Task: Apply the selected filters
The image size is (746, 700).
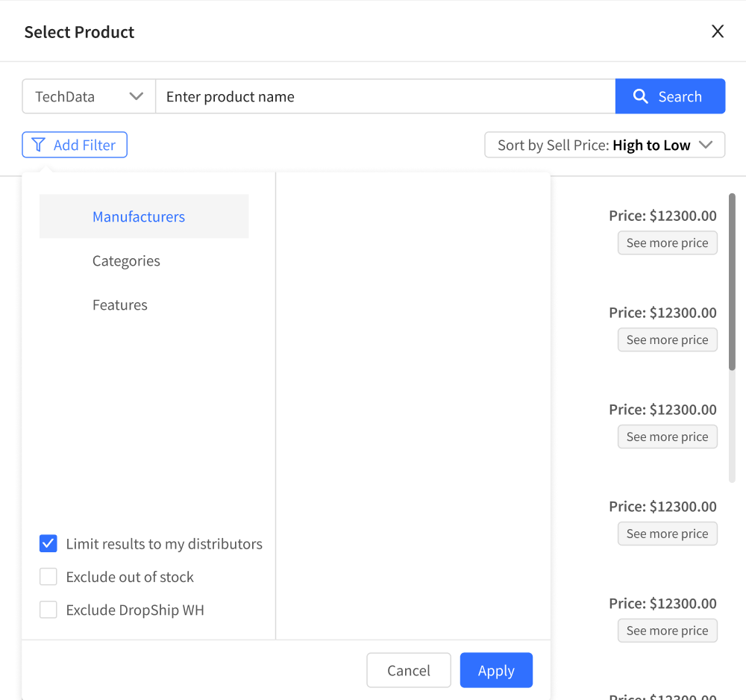Action: [496, 670]
